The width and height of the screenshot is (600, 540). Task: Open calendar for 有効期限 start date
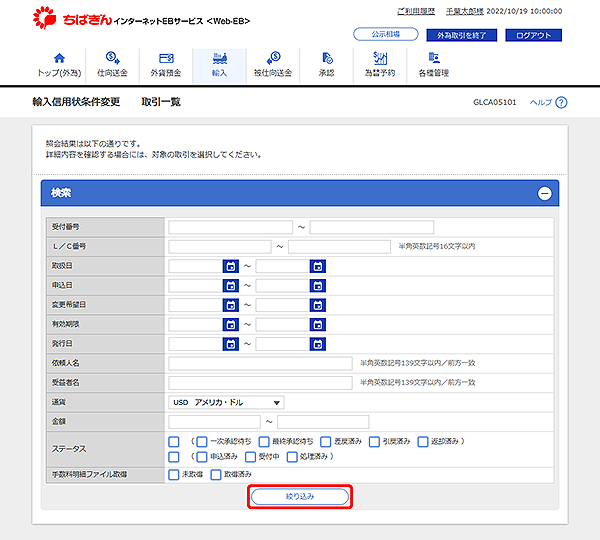(231, 325)
